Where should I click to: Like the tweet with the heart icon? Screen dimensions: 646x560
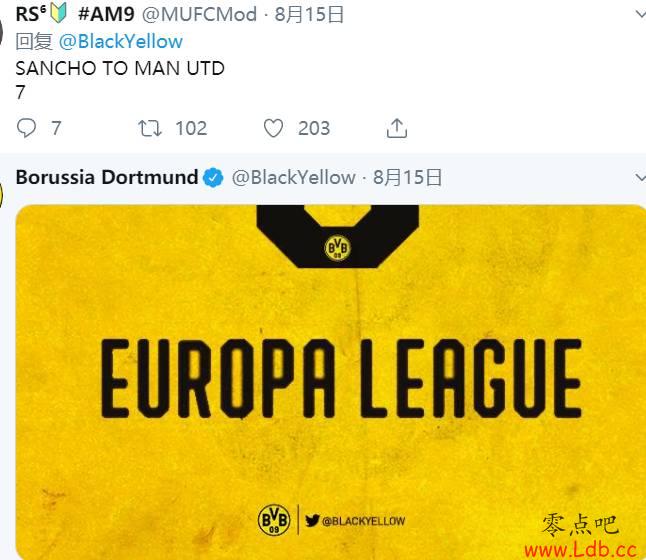pos(274,128)
